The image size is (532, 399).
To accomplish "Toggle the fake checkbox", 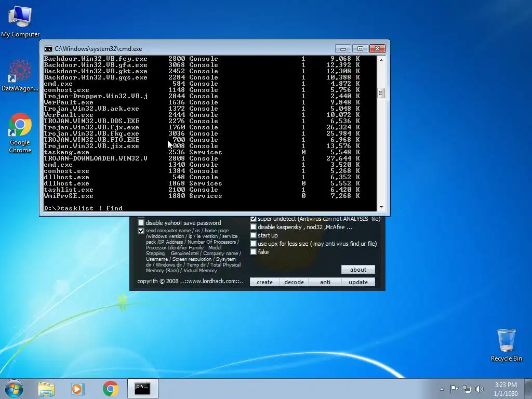I will (x=253, y=252).
